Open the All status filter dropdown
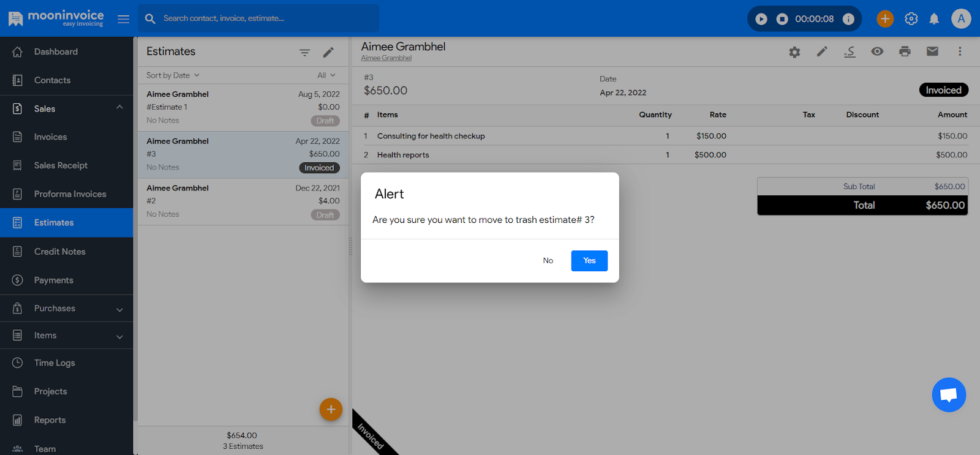Viewport: 980px width, 455px height. [326, 75]
